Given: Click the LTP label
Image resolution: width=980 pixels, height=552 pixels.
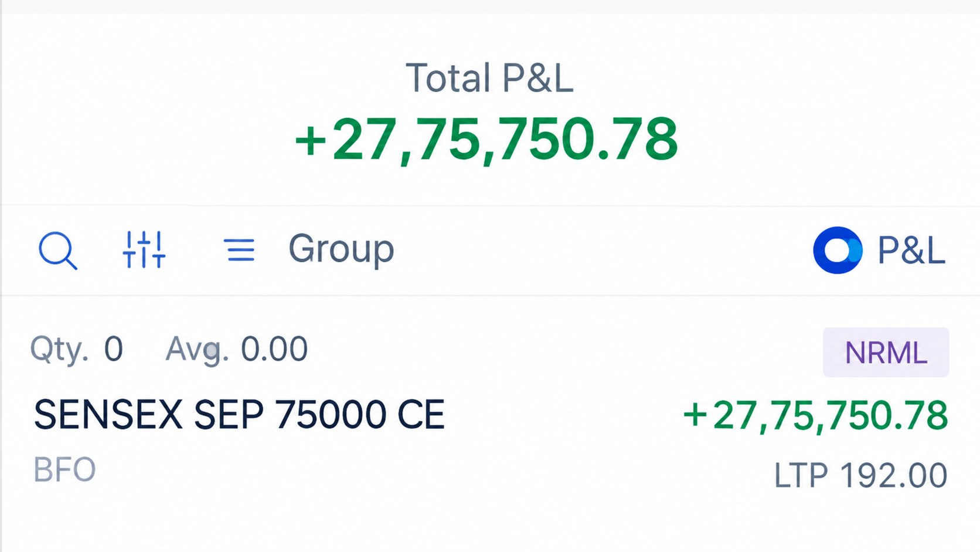Looking at the screenshot, I should tap(801, 475).
